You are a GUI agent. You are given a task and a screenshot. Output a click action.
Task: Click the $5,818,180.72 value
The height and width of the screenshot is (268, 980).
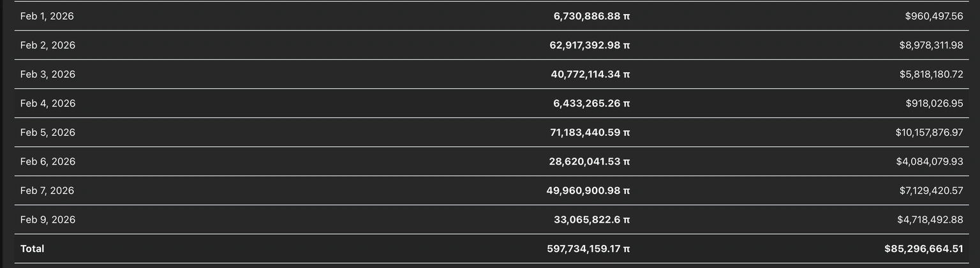[931, 74]
